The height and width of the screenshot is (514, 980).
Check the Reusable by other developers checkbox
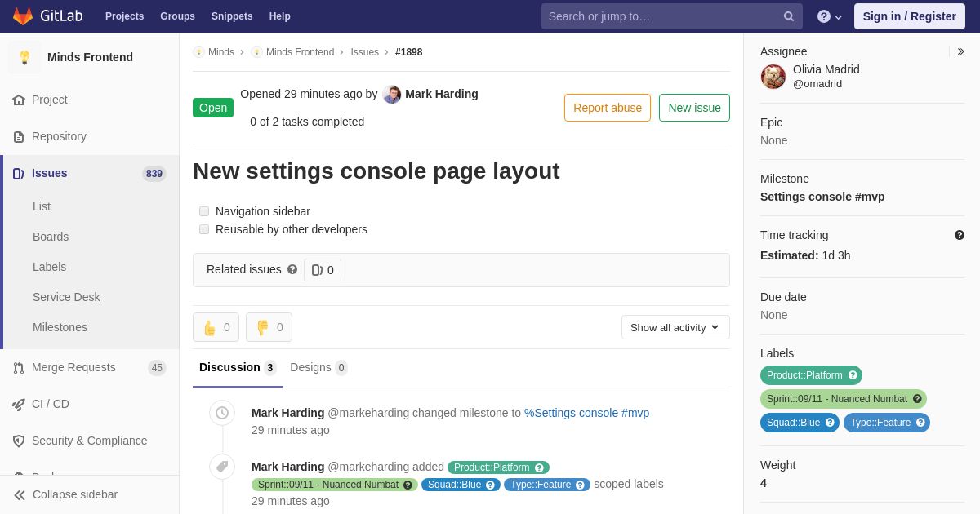tap(204, 229)
